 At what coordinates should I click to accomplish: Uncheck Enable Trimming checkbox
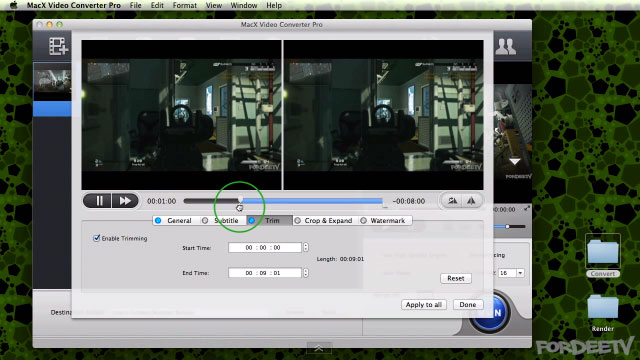tap(96, 238)
